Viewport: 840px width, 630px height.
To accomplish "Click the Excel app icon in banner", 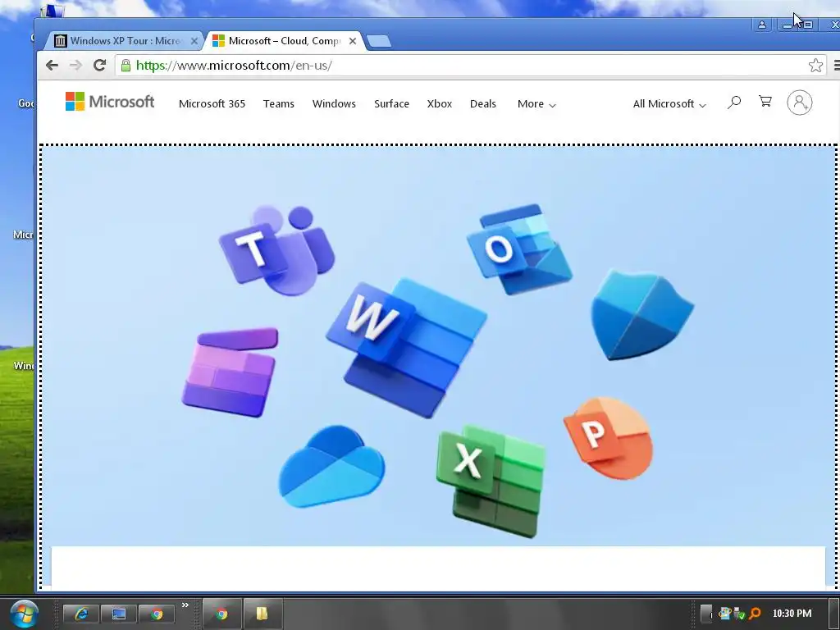I will pyautogui.click(x=492, y=481).
